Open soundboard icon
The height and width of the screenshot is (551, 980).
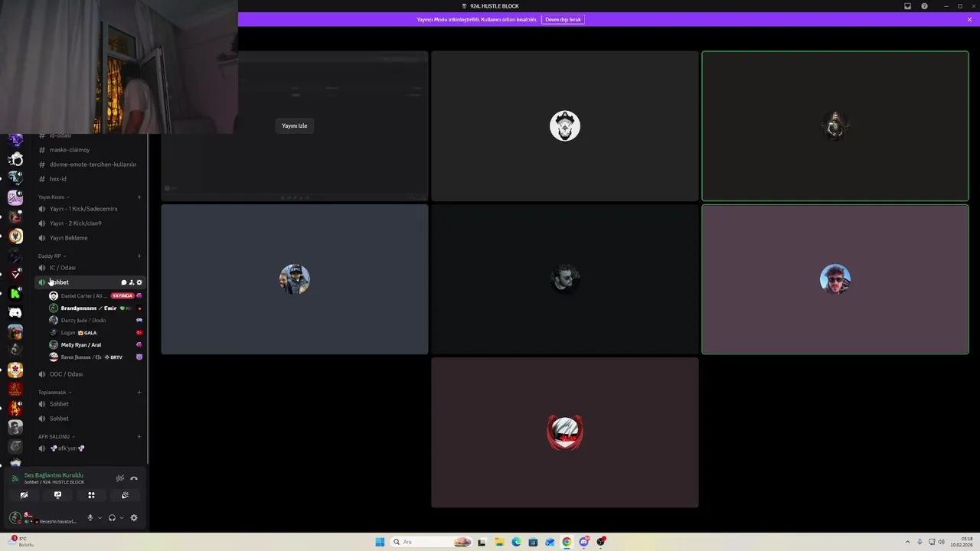click(125, 495)
